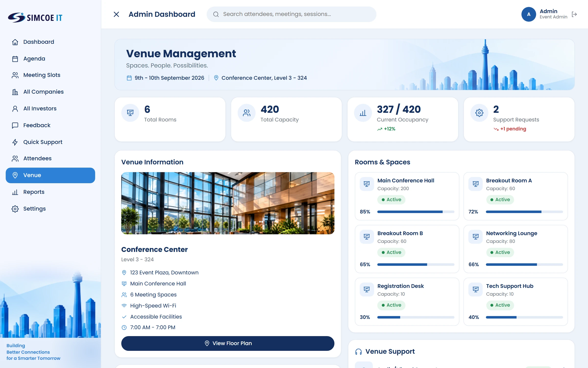This screenshot has height=368, width=588.
Task: Click the venue lobby photo
Action: click(x=228, y=203)
